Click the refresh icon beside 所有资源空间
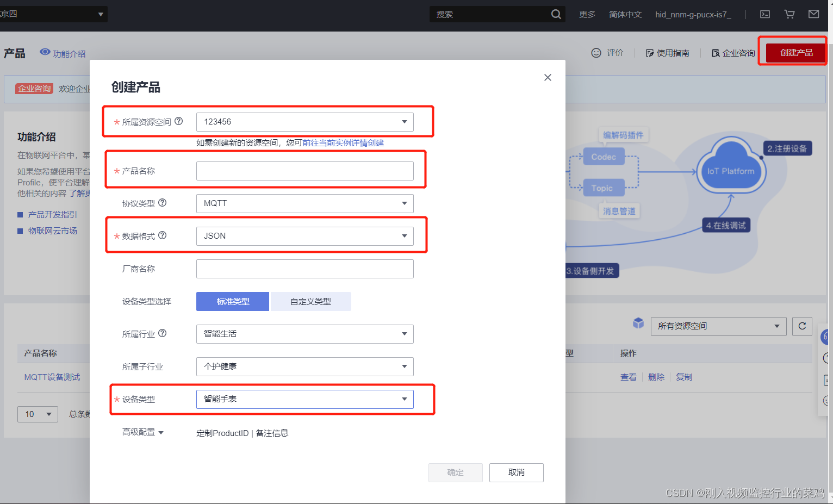833x504 pixels. pyautogui.click(x=802, y=326)
